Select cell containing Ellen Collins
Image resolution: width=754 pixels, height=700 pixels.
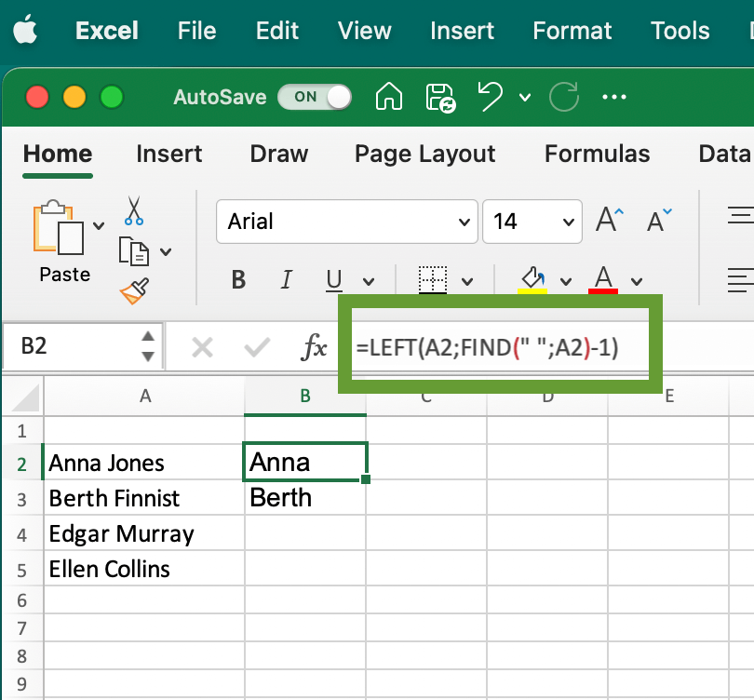tap(144, 569)
